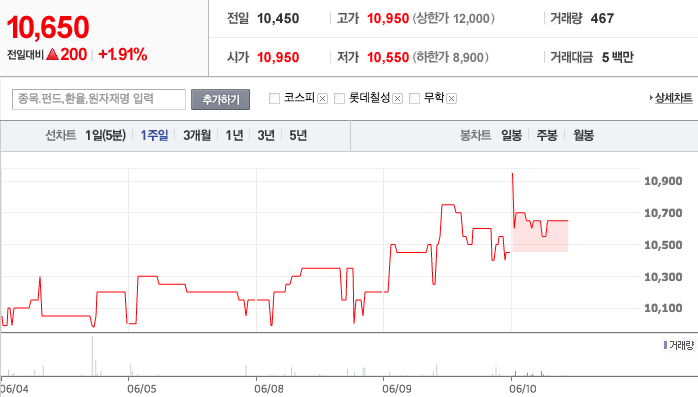The width and height of the screenshot is (698, 397).
Task: Select the 5년 chart period
Action: [x=298, y=135]
